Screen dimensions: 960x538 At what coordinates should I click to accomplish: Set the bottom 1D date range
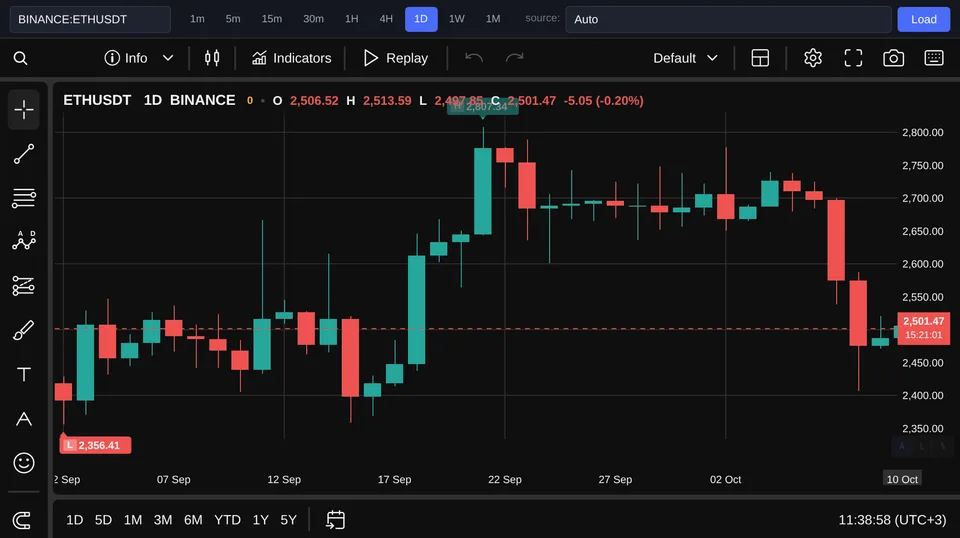pyautogui.click(x=75, y=520)
